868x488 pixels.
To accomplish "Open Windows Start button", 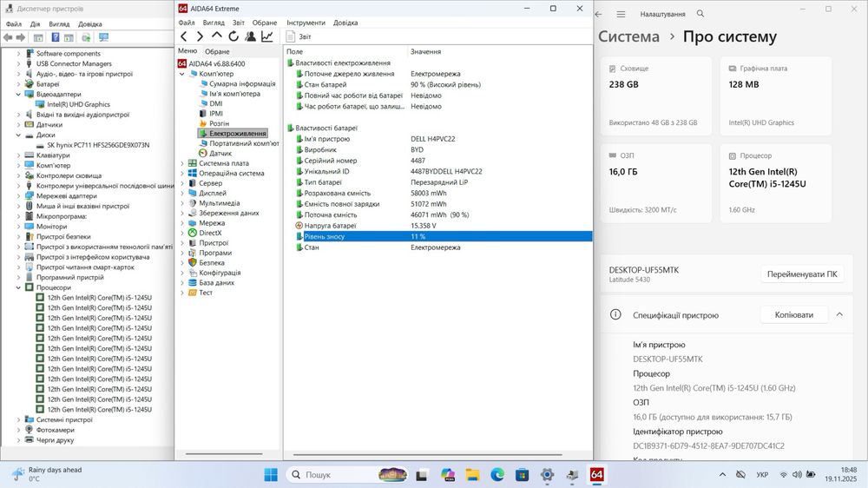I will [271, 475].
